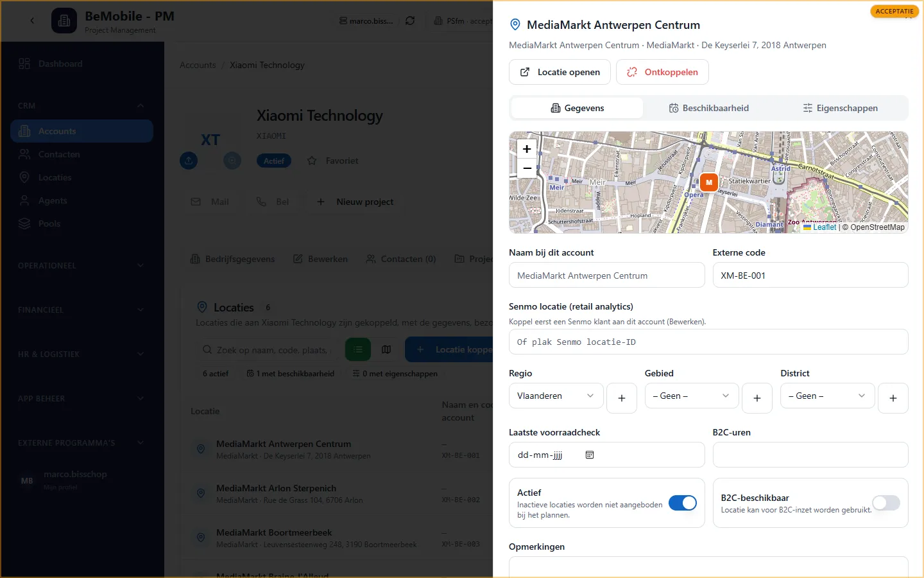Open the Bedrijfsgegevens tab on account page
The height and width of the screenshot is (578, 924).
tap(232, 259)
